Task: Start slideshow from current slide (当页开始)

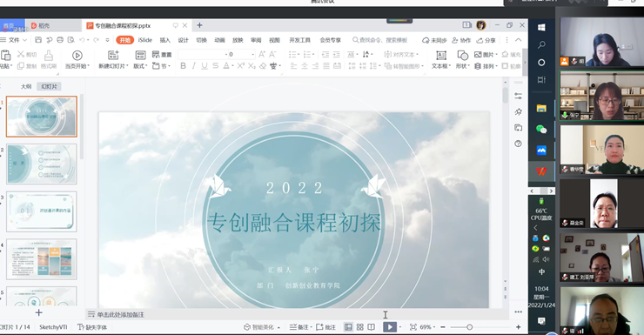Action: pos(77,59)
